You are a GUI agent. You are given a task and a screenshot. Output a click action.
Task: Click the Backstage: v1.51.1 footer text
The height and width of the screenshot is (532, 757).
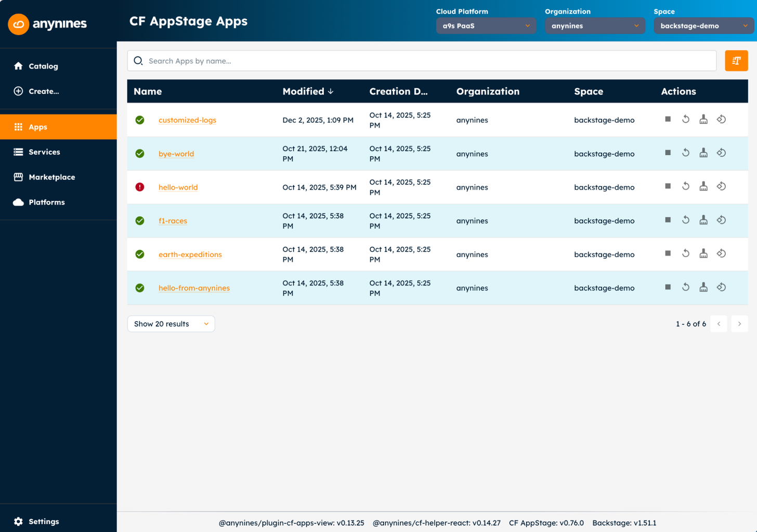coord(624,523)
